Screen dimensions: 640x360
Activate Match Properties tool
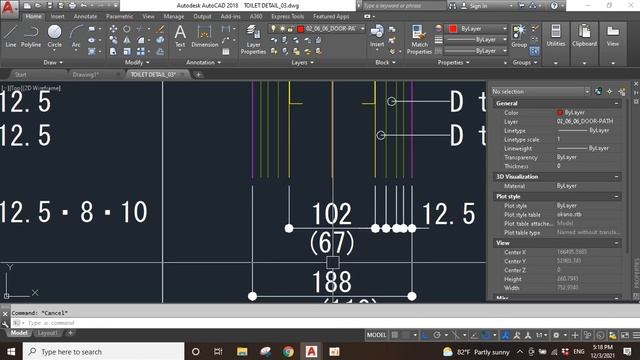coord(419,39)
